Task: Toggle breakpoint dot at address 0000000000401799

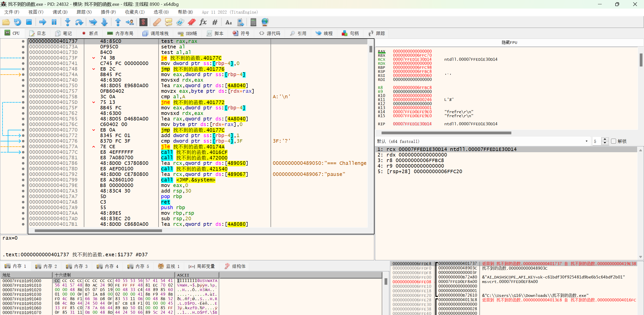Action: click(x=23, y=180)
